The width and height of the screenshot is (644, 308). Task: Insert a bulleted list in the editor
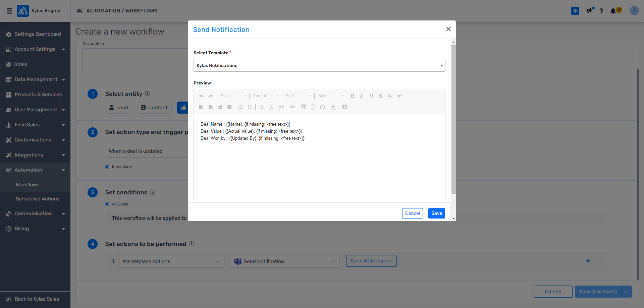[250, 107]
